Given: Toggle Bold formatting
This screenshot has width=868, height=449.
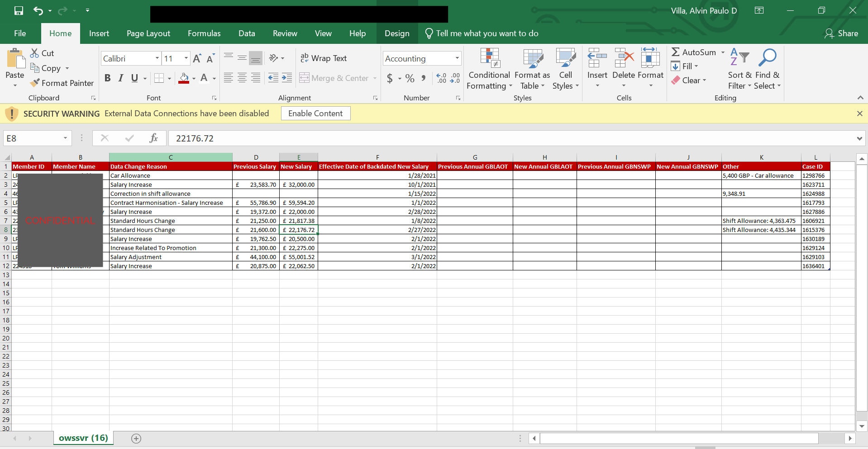Looking at the screenshot, I should point(107,78).
